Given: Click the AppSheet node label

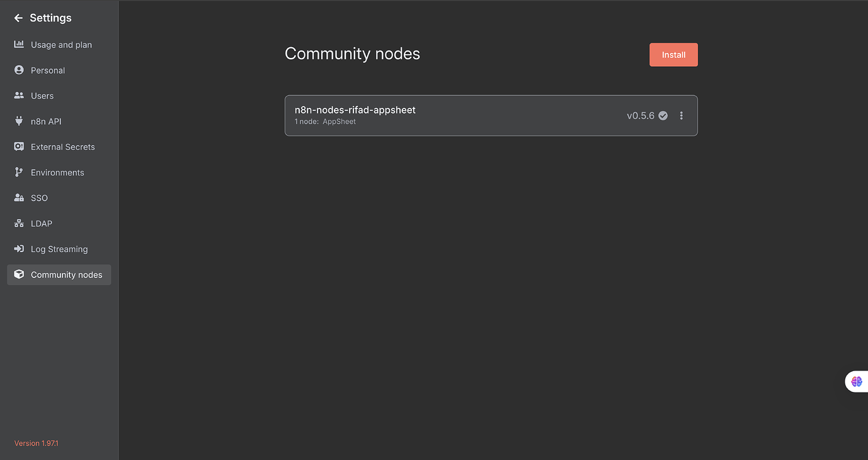Looking at the screenshot, I should click(x=339, y=121).
